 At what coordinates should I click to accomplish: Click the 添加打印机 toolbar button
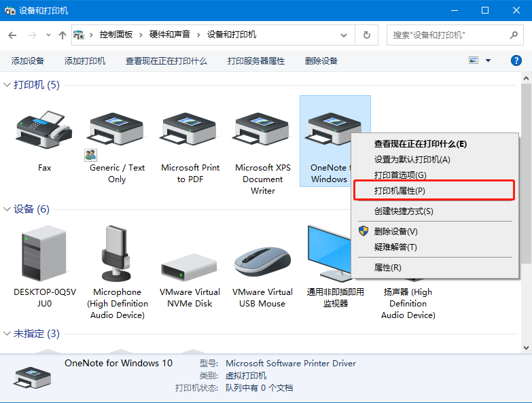(85, 60)
